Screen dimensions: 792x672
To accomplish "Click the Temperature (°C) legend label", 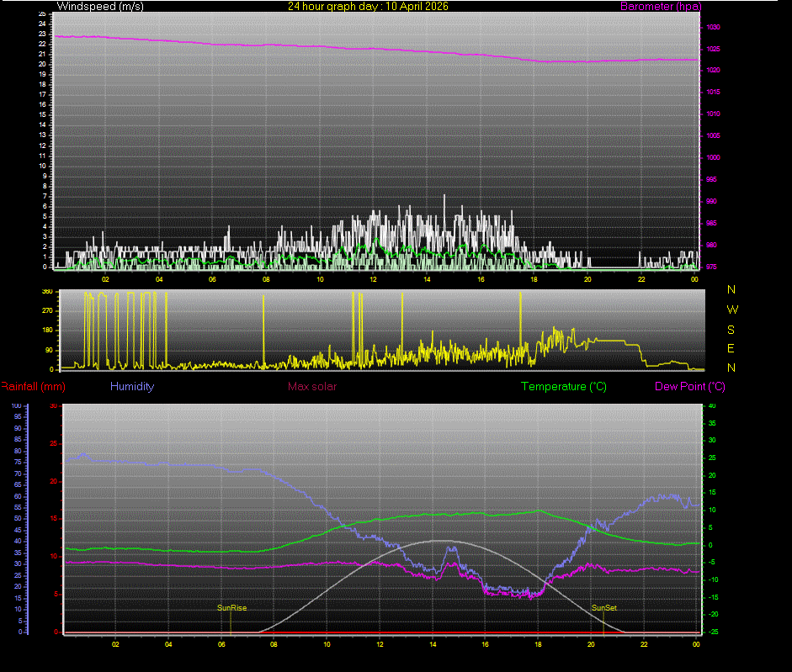I will click(563, 386).
